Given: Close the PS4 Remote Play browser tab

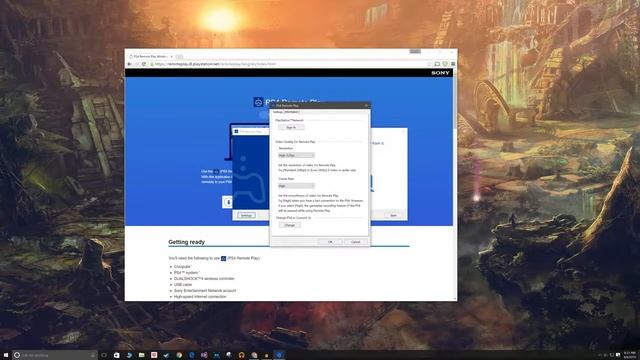Looking at the screenshot, I should click(x=171, y=56).
